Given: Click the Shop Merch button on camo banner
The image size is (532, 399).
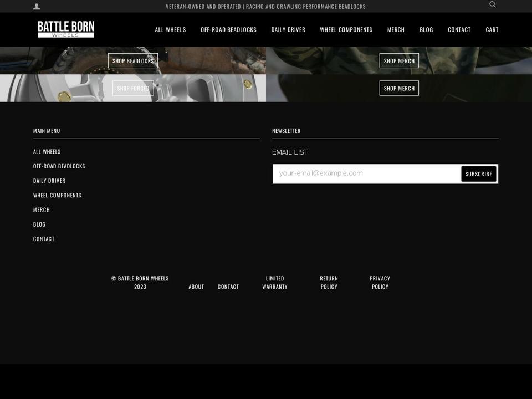Looking at the screenshot, I should click(399, 61).
